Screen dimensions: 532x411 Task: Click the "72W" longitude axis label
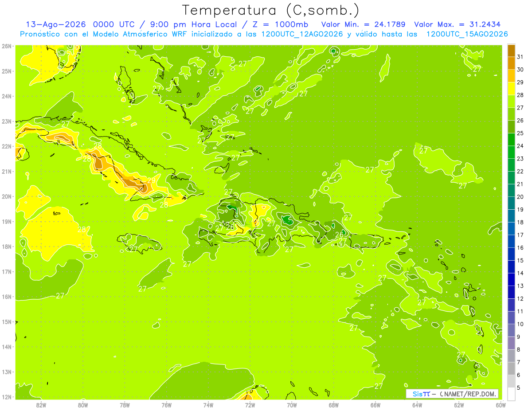(250, 405)
